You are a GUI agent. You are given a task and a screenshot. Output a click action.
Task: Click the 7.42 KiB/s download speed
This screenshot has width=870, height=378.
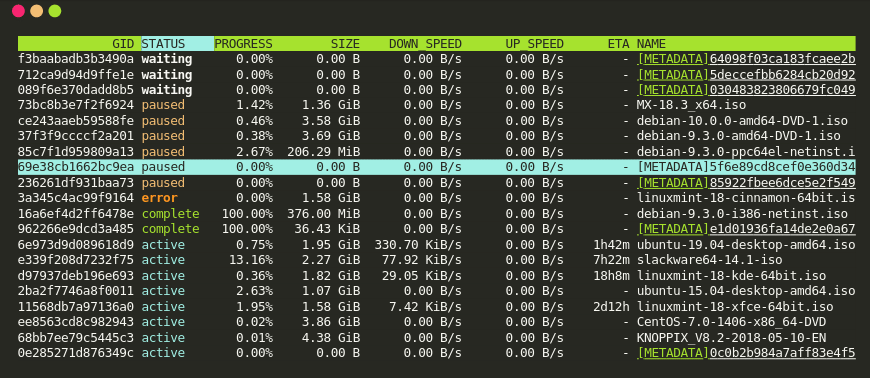pos(425,306)
